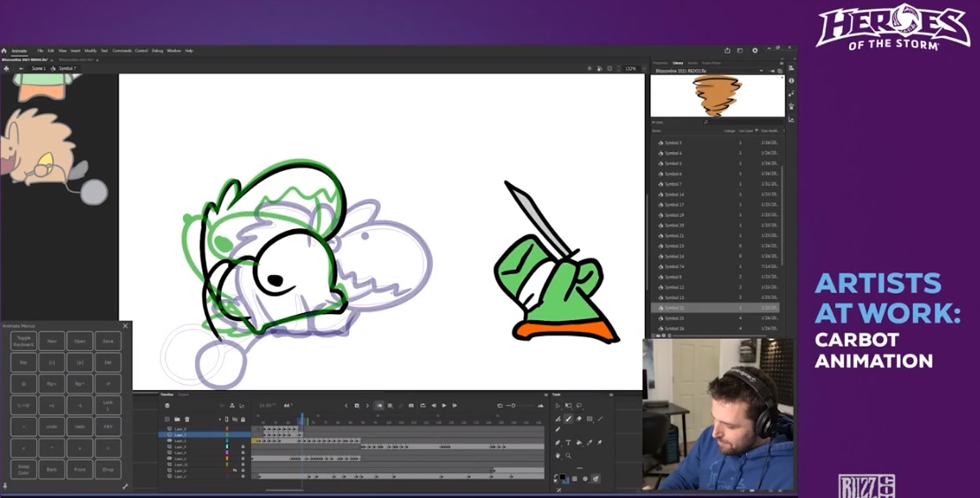Select the Selection arrow tool

pyautogui.click(x=558, y=405)
